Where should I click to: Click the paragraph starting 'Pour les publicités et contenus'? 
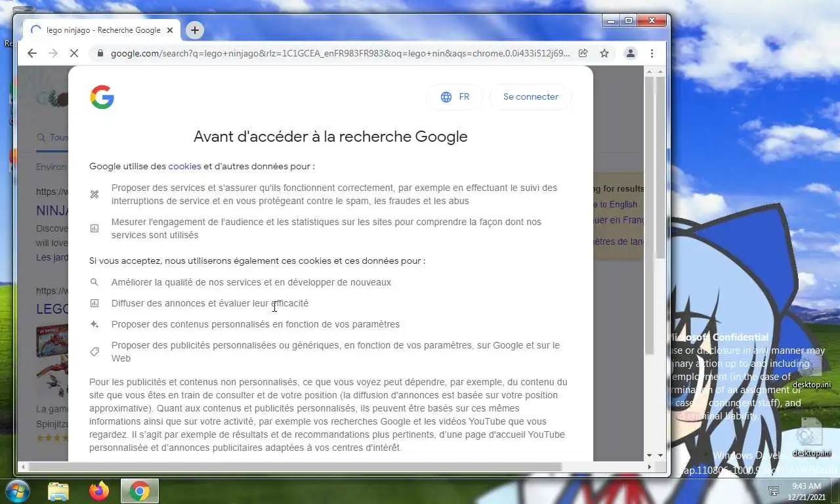click(328, 415)
